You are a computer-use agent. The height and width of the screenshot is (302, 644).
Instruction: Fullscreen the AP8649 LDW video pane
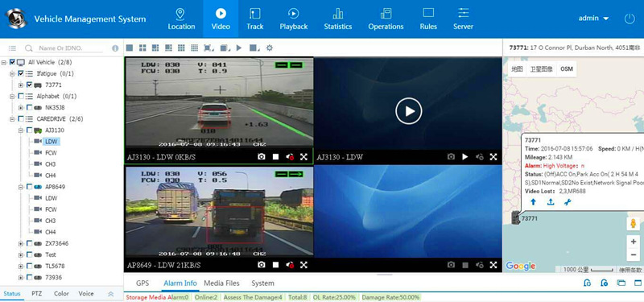[x=303, y=265]
